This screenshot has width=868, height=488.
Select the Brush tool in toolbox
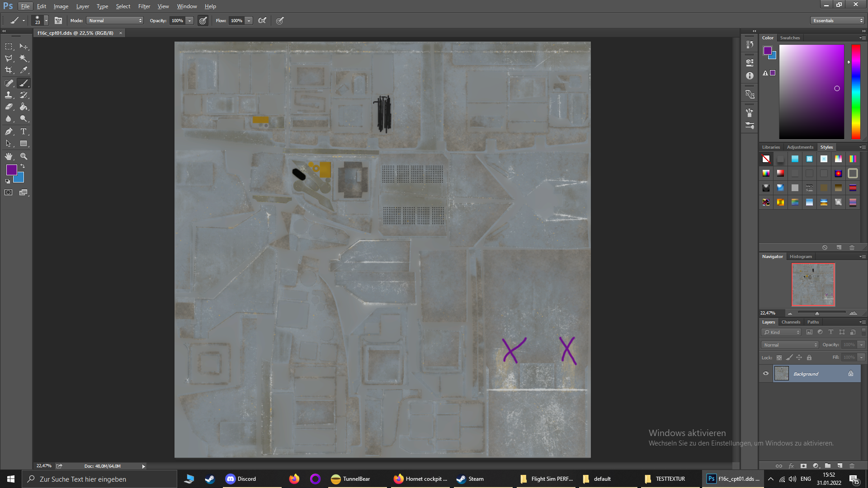click(24, 83)
